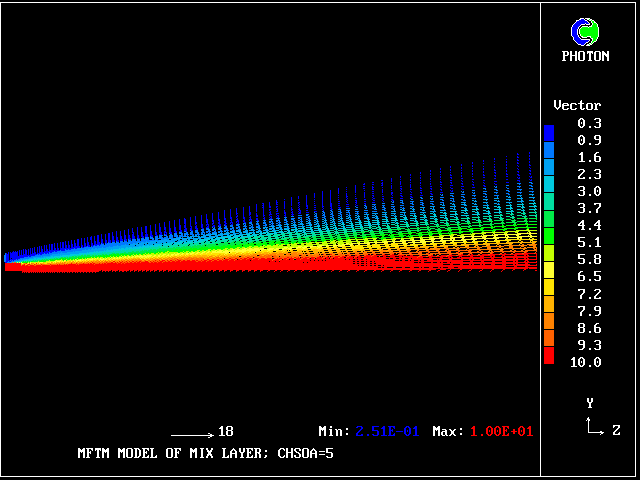Select the 5.1 legend value label
640x480 pixels.
[x=589, y=242]
